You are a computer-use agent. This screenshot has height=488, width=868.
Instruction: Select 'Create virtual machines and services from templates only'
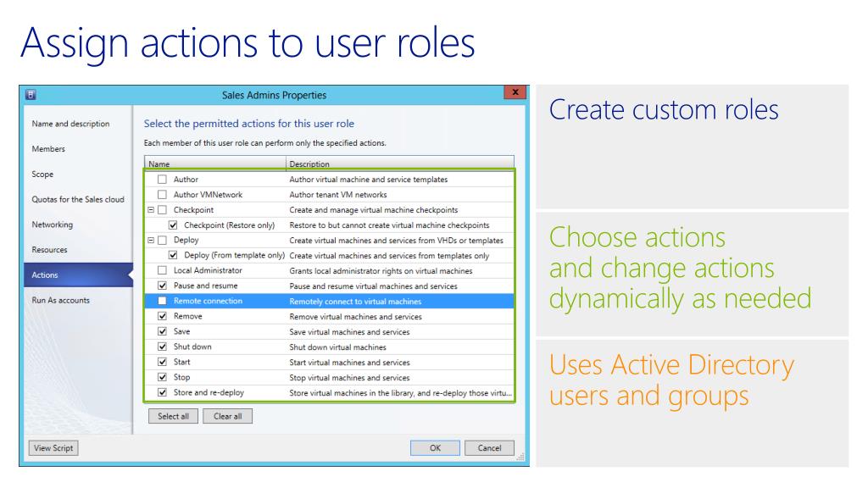389,256
